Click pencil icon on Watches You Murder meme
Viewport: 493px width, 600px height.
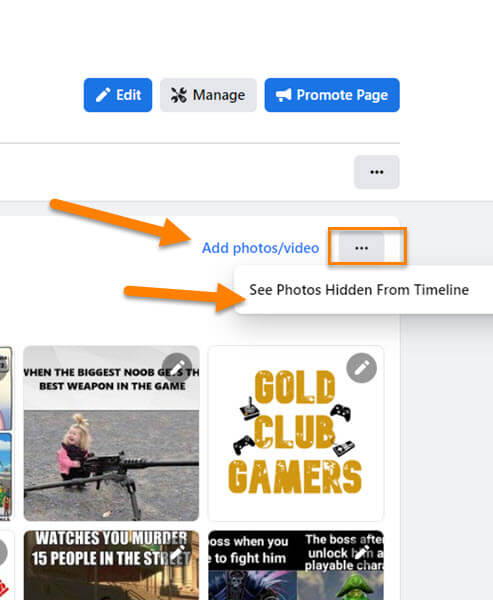point(178,553)
